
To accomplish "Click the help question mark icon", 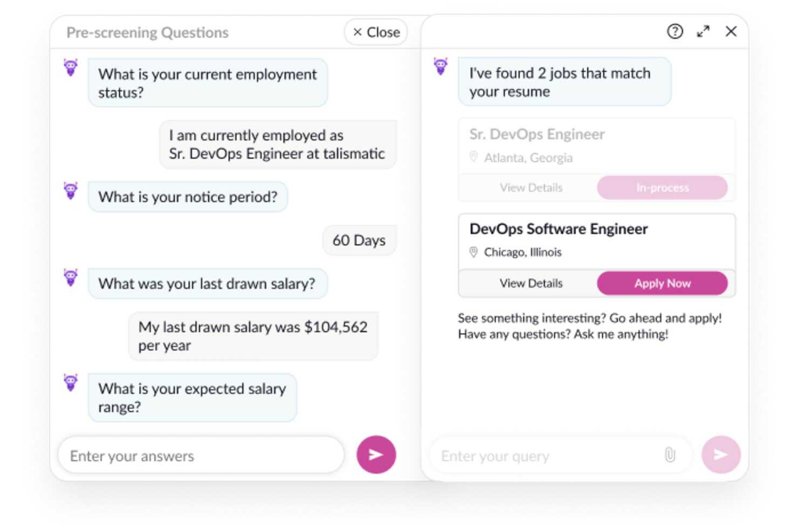I will tap(674, 32).
